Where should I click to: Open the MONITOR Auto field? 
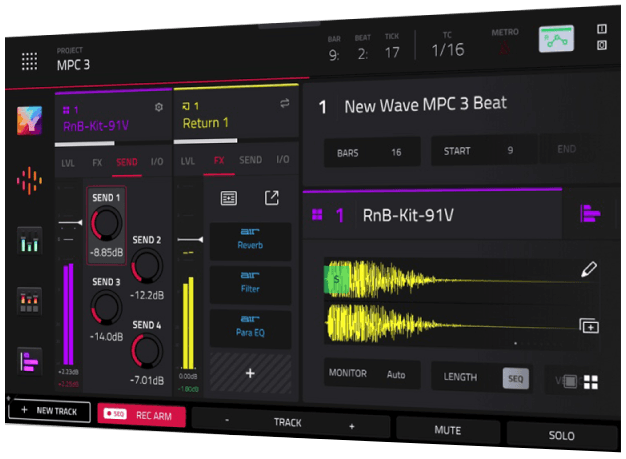[x=372, y=374]
